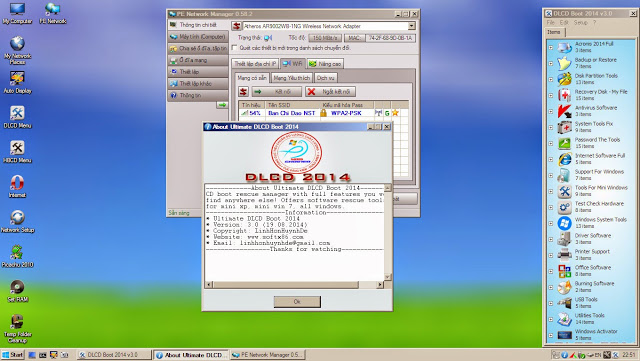Screen dimensions: 640x361
Task: Open Setup menu in DLCD Boot
Action: click(x=580, y=22)
